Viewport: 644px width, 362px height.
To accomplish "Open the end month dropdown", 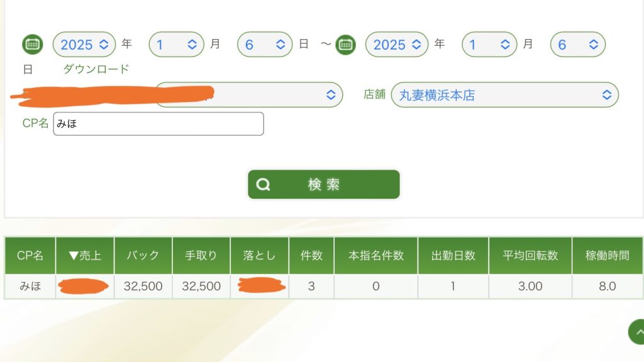I will click(489, 45).
